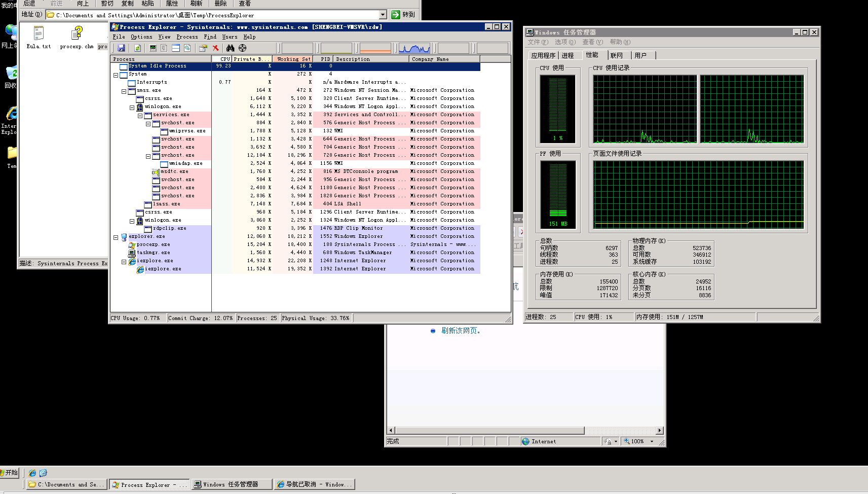Viewport: 868px width, 494px height.
Task: Collapse the second winlogon.exe tree node
Action: point(132,221)
